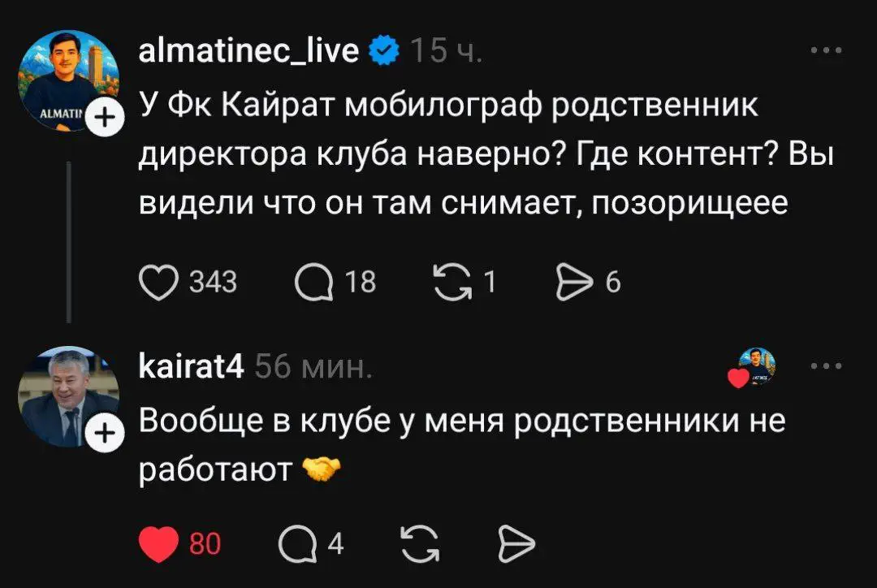The height and width of the screenshot is (588, 877).
Task: Open kairat4 profile username
Action: click(x=191, y=367)
